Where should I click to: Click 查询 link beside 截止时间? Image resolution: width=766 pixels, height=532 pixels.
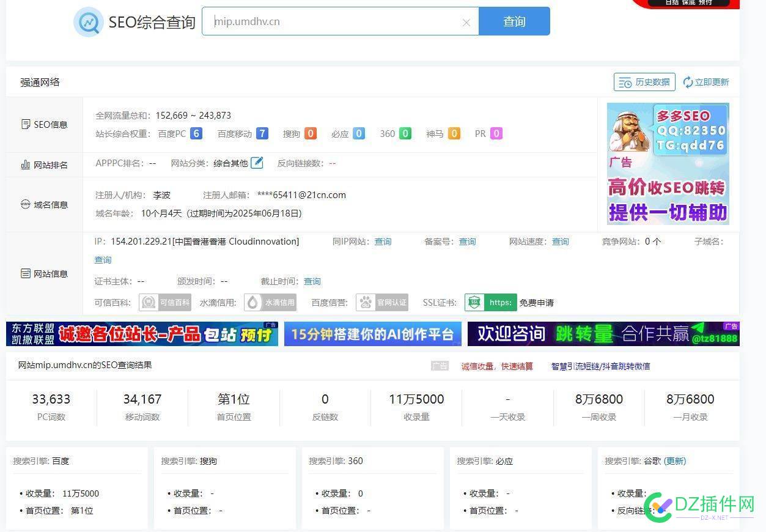pyautogui.click(x=312, y=281)
